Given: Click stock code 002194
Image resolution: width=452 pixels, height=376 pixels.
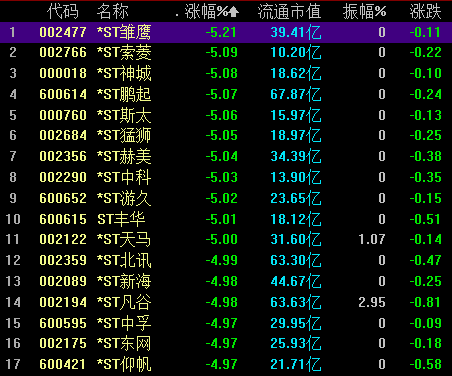Looking at the screenshot, I should click(63, 302).
